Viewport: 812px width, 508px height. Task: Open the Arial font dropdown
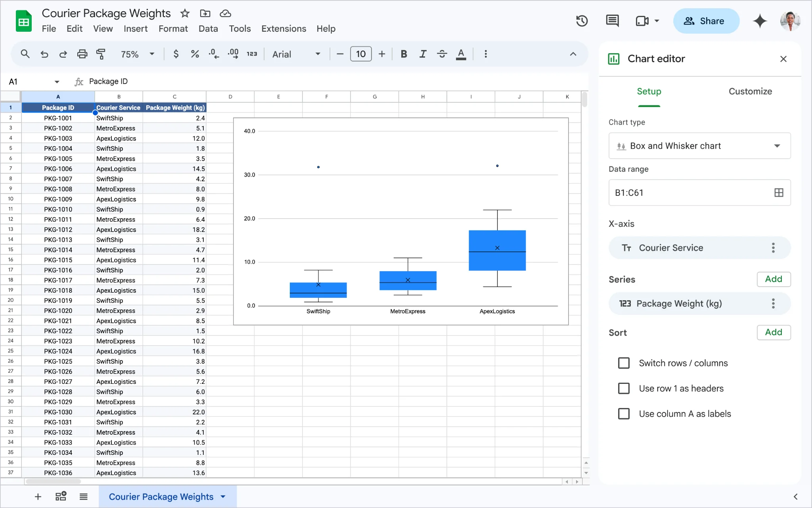click(x=296, y=54)
